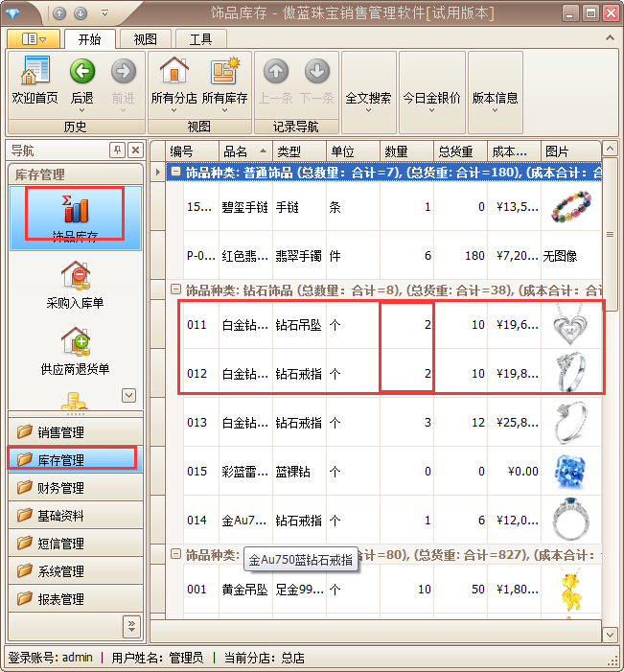Open the 今日金银价 dropdown

pos(431,93)
